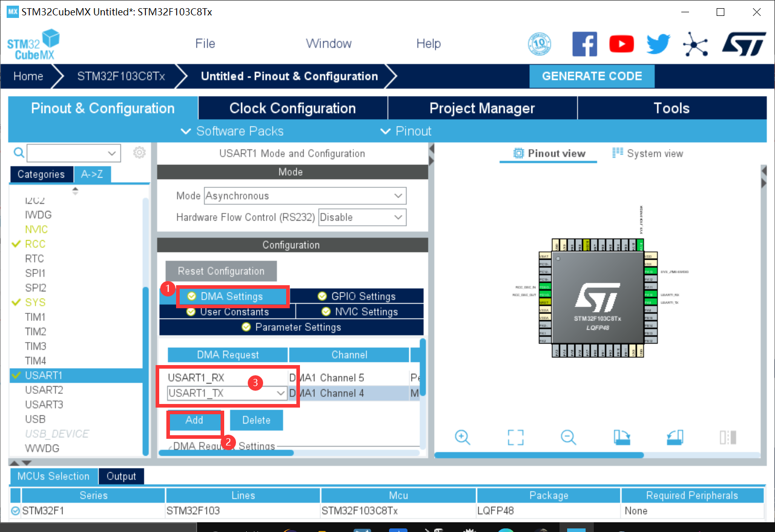Click the Pinout view chip icon

(519, 153)
